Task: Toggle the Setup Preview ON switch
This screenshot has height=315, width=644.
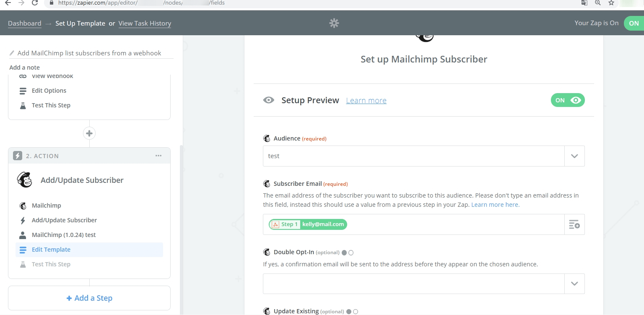Action: click(568, 100)
